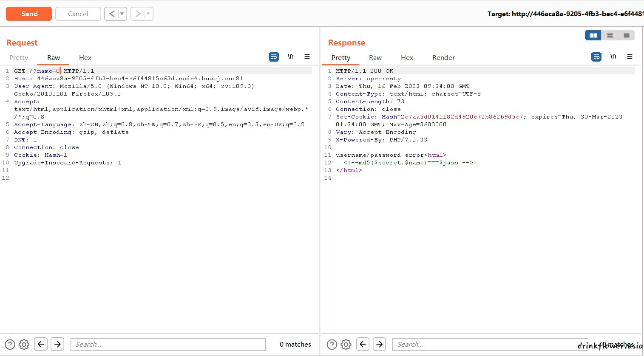Click Upgrade-Insecure-Requests header line

point(68,163)
